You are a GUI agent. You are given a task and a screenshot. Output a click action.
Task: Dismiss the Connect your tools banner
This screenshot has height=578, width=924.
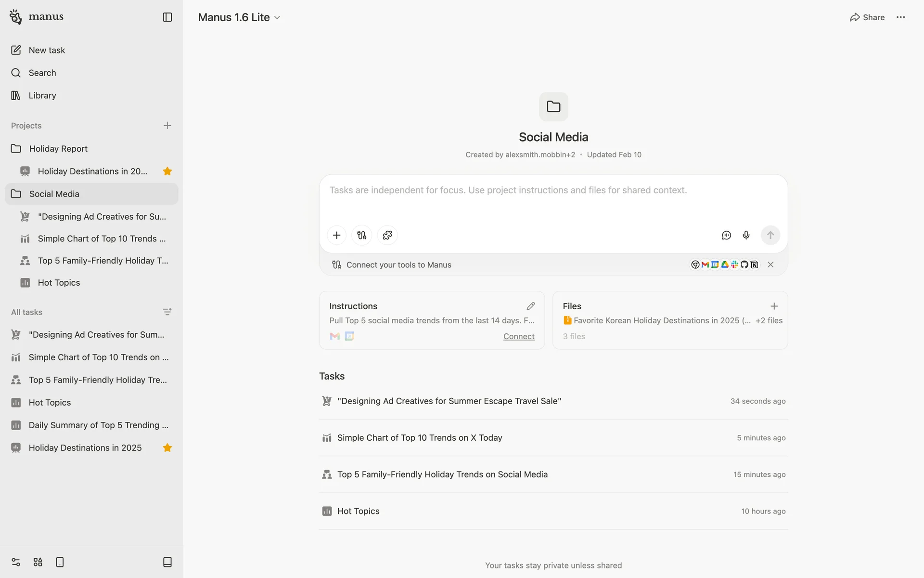click(x=770, y=264)
